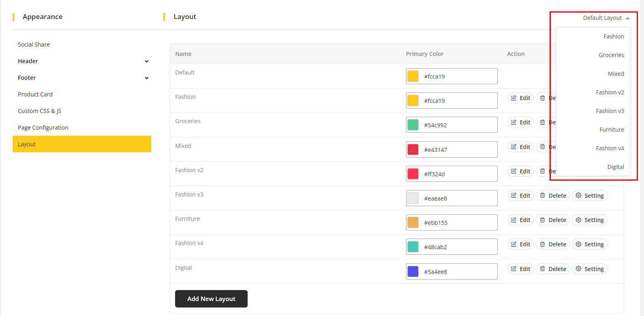
Task: Click the Edit pencil icon for Fashion v3
Action: pyautogui.click(x=513, y=196)
